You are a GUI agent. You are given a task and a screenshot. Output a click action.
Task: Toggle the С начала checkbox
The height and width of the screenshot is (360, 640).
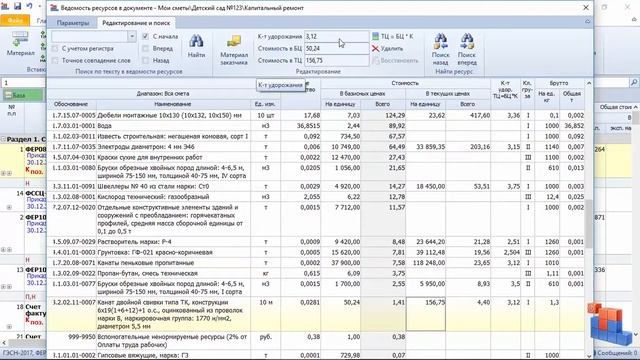pyautogui.click(x=145, y=36)
